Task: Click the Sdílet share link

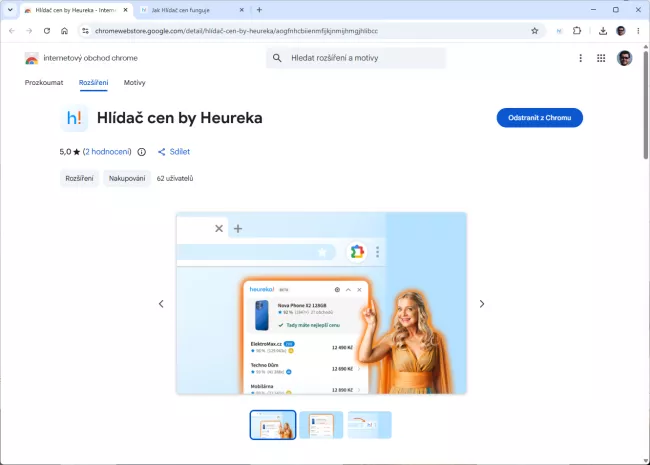Action: click(174, 152)
